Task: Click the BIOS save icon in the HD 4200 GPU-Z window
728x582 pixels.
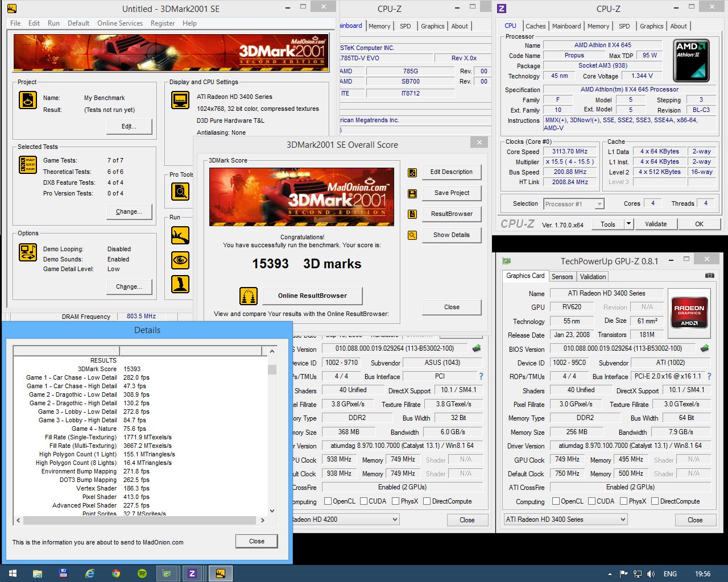Action: point(477,348)
